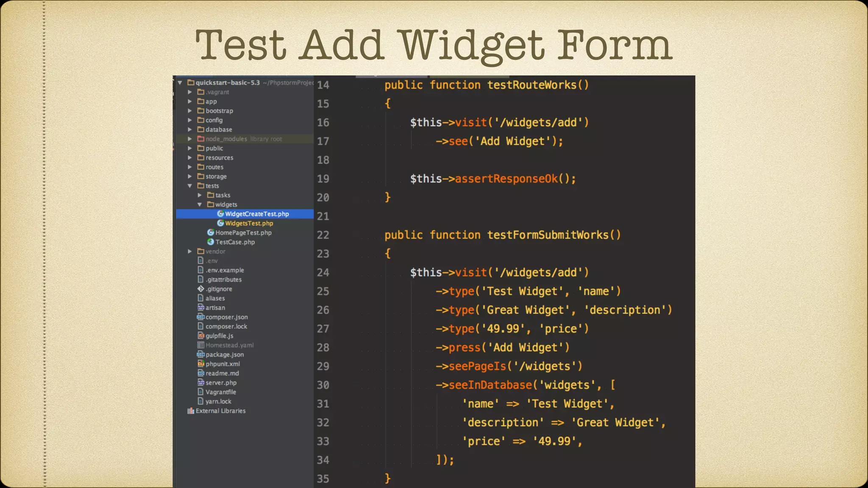Image resolution: width=868 pixels, height=488 pixels.
Task: Click the testFormSubmitWorks function name
Action: pyautogui.click(x=548, y=235)
